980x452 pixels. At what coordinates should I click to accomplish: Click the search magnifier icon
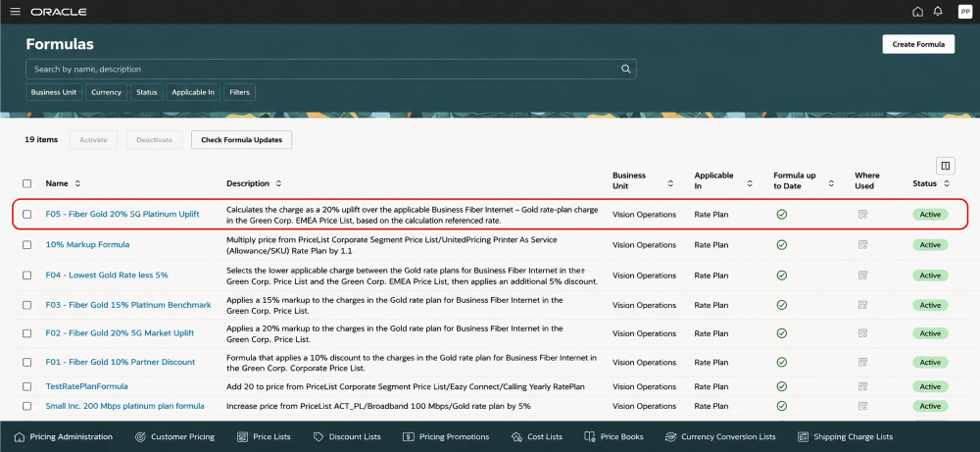tap(625, 70)
